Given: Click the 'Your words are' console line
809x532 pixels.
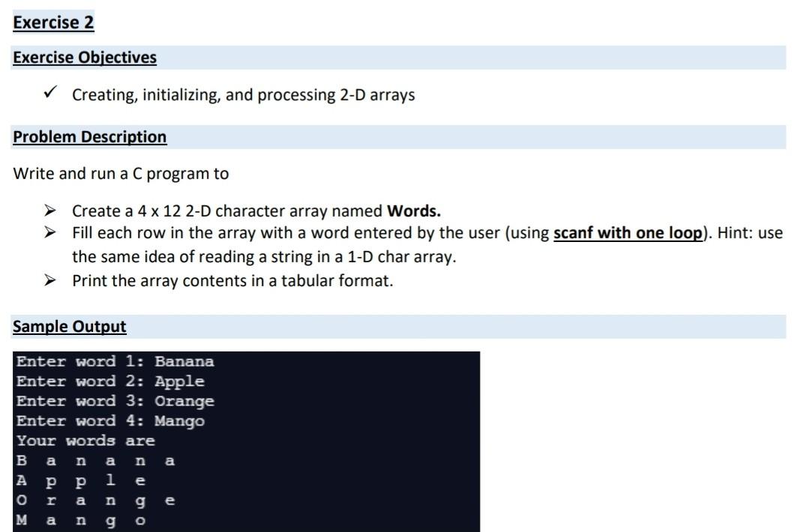Looking at the screenshot, I should click(x=85, y=441).
